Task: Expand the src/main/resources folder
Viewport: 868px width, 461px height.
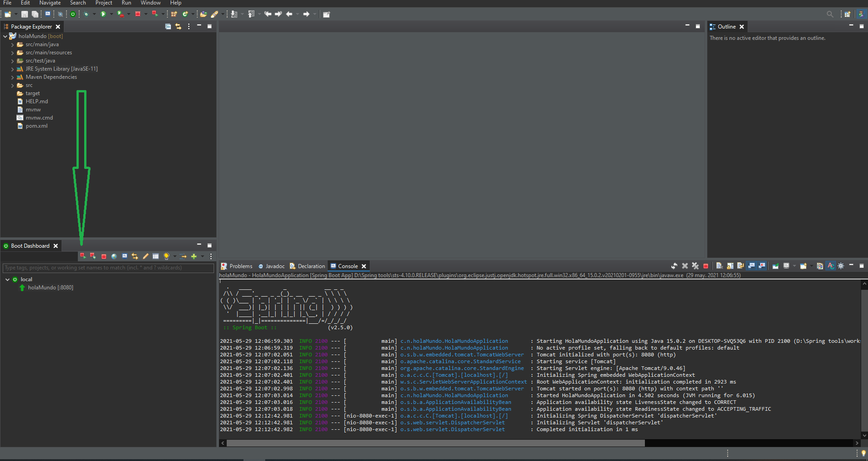Action: tap(12, 53)
